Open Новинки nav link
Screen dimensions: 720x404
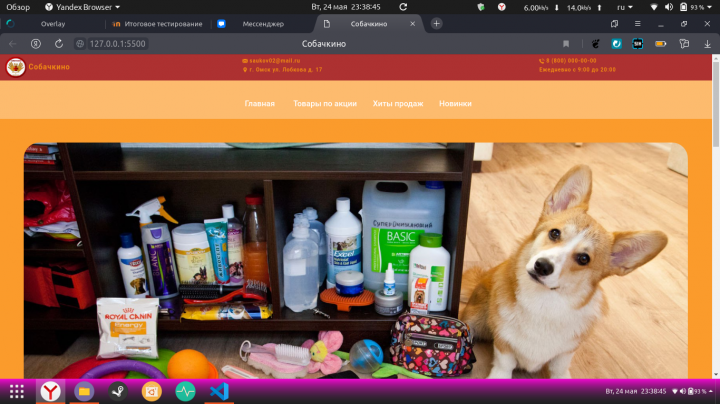click(455, 104)
